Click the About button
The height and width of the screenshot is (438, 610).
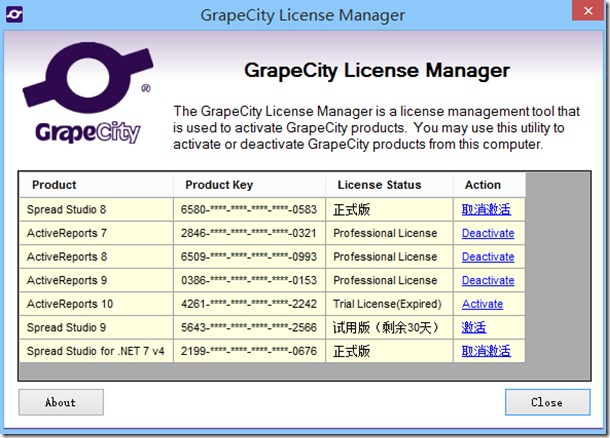[61, 402]
